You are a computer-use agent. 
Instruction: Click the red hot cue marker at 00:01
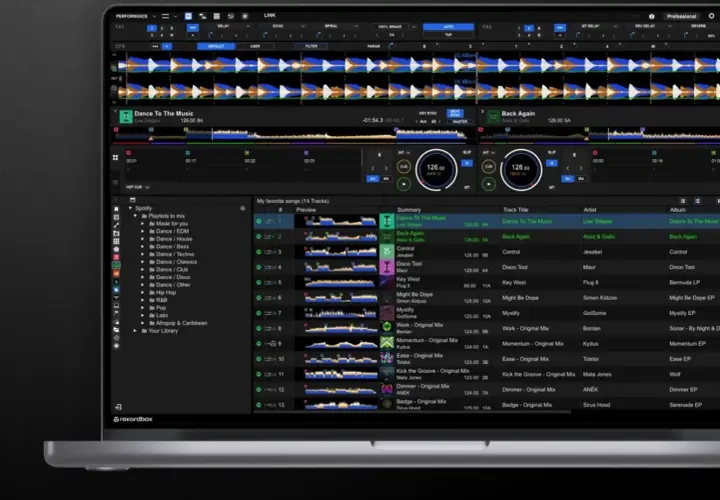point(129,153)
